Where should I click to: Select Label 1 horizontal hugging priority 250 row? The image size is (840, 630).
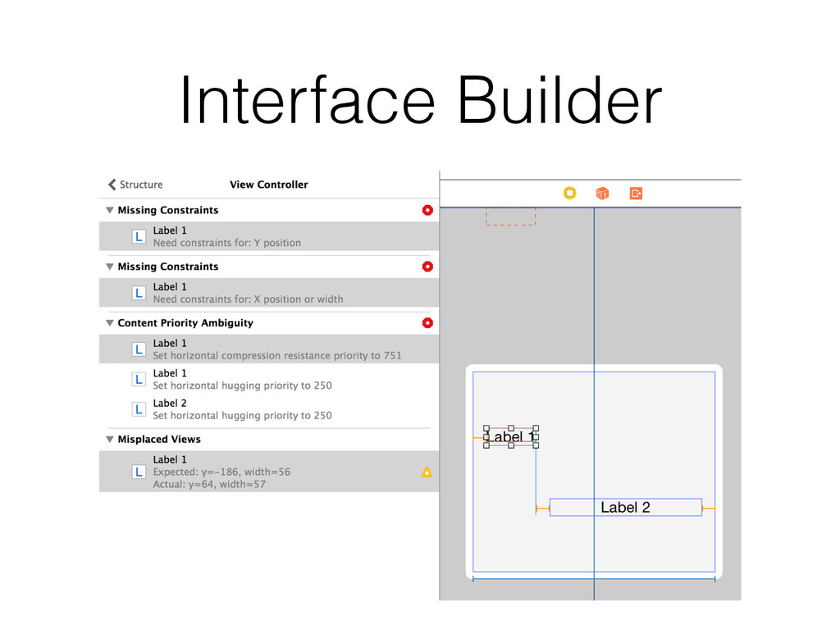pos(269,379)
